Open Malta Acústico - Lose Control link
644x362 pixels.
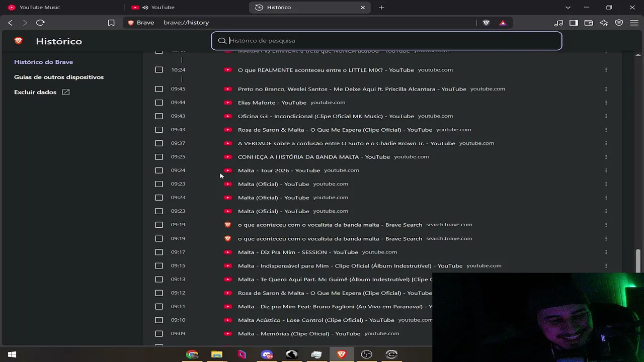pos(316,320)
